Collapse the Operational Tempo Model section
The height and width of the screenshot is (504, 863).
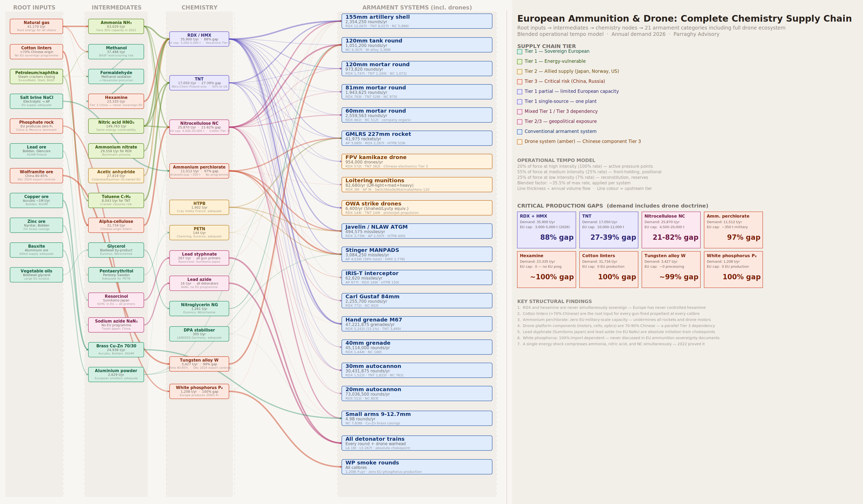coord(556,160)
